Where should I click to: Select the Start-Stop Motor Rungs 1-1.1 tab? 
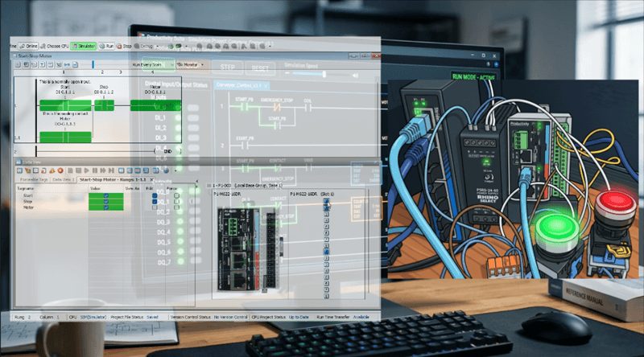coord(113,180)
